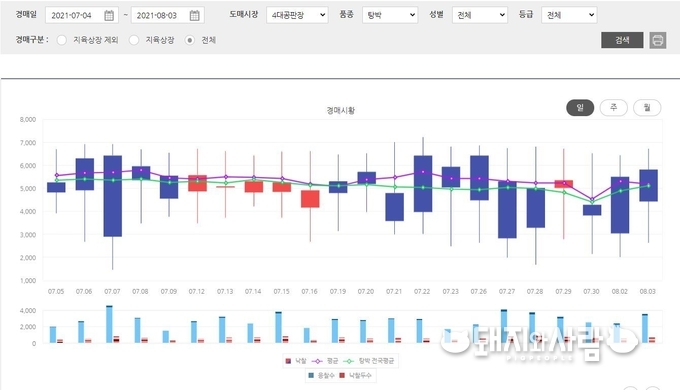Switch chart to daily view 일
Image resolution: width=680 pixels, height=390 pixels.
click(x=580, y=108)
